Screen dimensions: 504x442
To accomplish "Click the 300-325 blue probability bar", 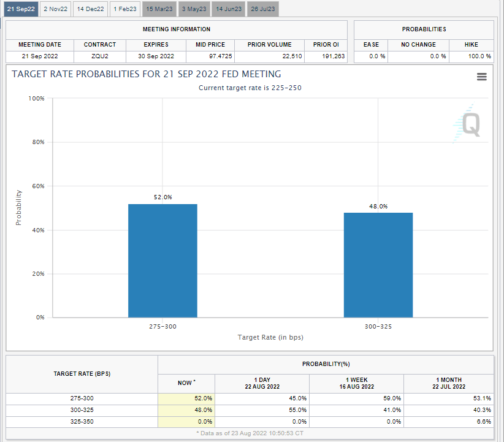I will [x=378, y=265].
